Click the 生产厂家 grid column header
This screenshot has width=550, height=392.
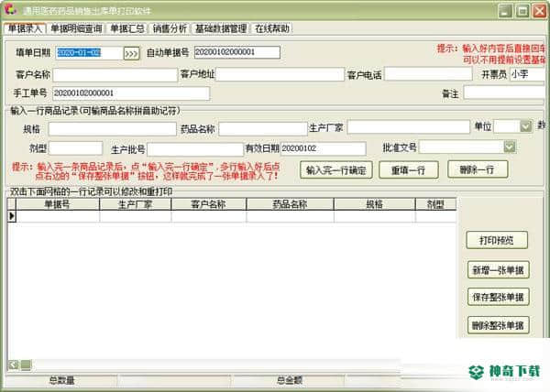click(136, 204)
